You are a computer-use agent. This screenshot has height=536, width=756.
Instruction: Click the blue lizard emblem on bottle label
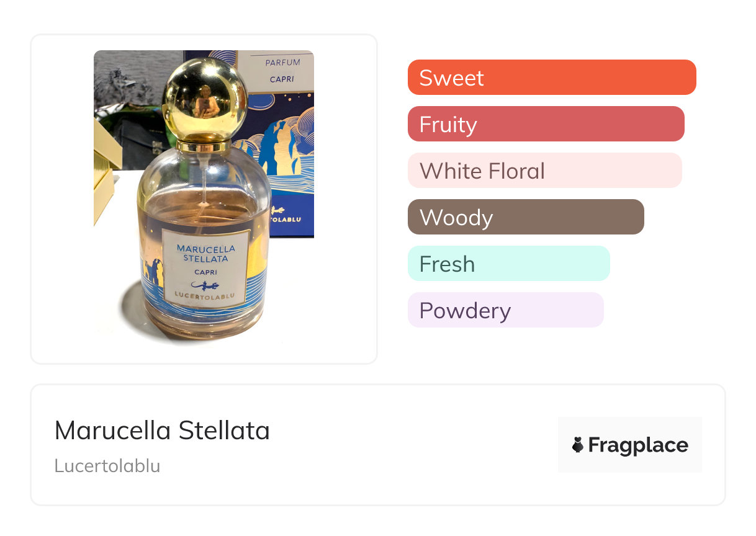[x=205, y=285]
